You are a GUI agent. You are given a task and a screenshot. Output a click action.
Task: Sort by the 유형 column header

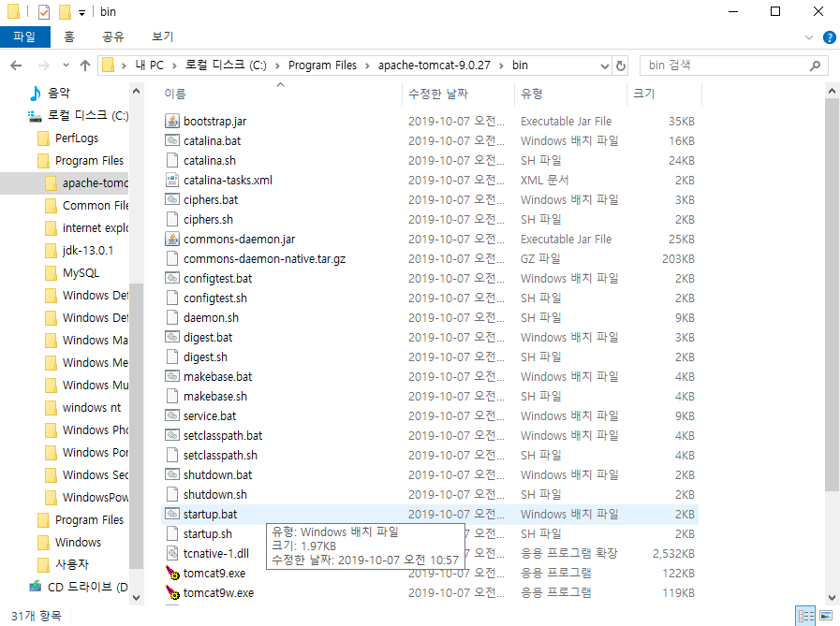pyautogui.click(x=570, y=94)
